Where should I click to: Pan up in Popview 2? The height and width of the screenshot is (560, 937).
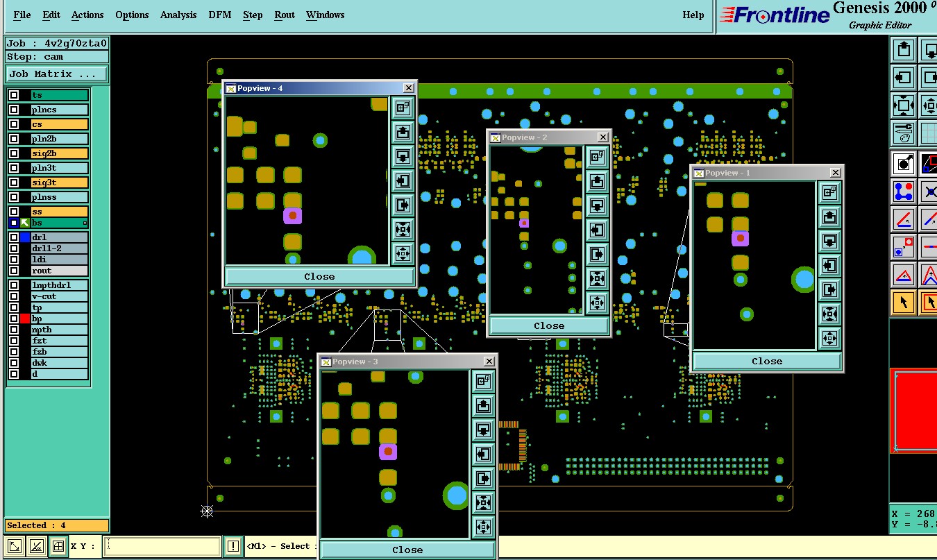597,181
